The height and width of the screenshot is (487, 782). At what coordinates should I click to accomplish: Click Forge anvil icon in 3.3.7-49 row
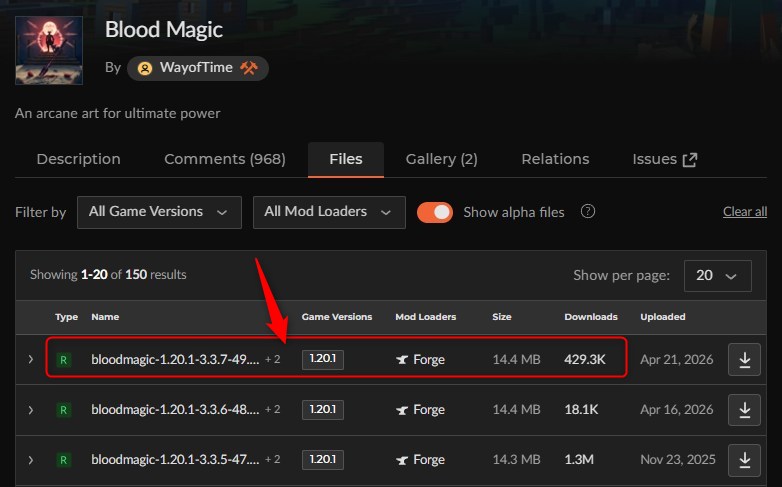(x=402, y=359)
